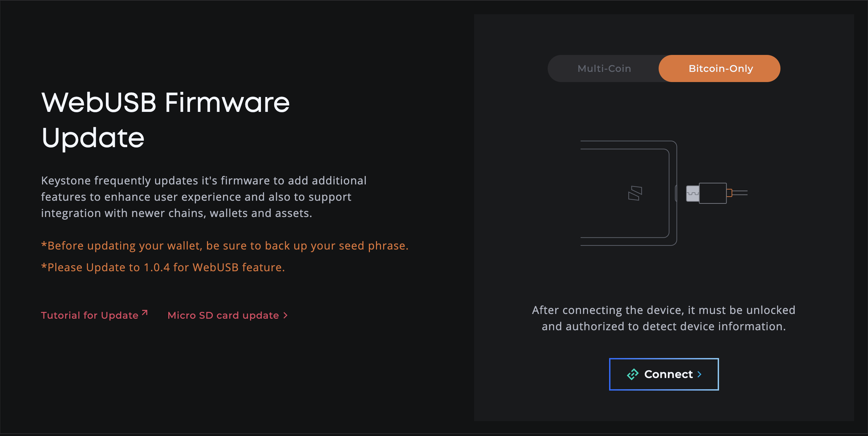Click the device's side port slot
Image resolution: width=868 pixels, height=436 pixels.
(x=676, y=193)
